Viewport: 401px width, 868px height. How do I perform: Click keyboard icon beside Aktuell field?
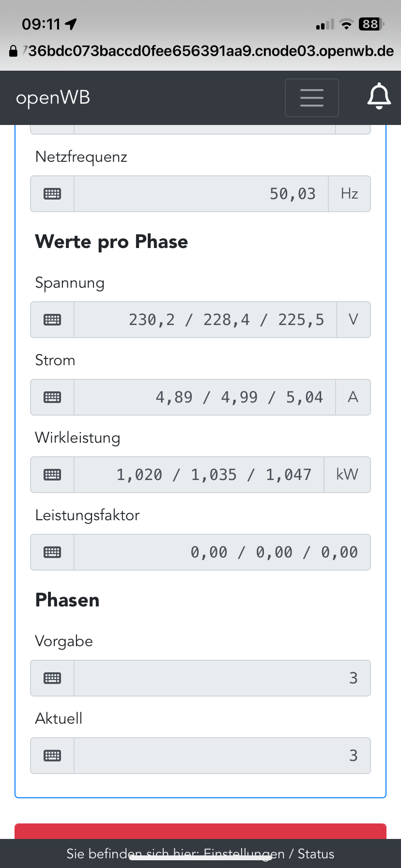[x=52, y=756]
